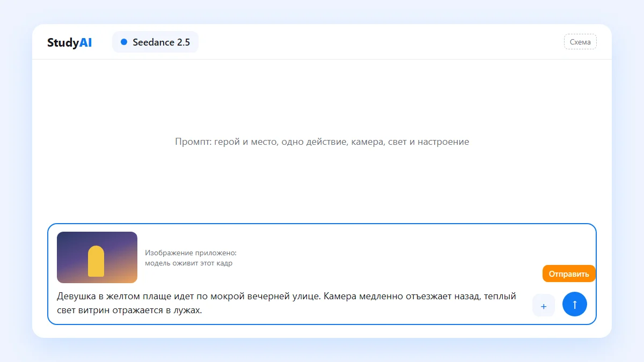The image size is (644, 362).
Task: Click the orange Отправить tooltip label
Action: [569, 274]
